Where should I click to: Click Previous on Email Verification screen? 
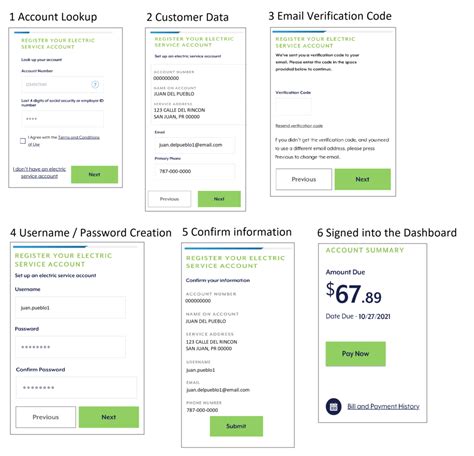pos(304,179)
